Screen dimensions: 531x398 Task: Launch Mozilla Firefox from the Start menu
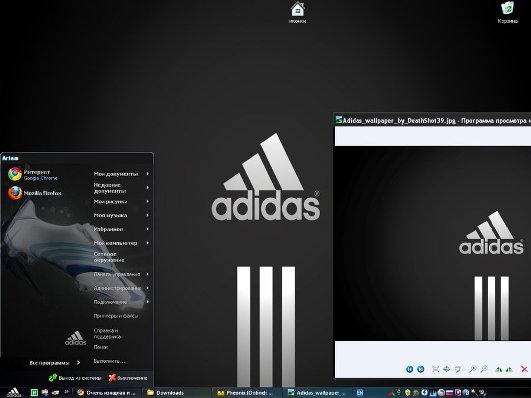point(35,193)
